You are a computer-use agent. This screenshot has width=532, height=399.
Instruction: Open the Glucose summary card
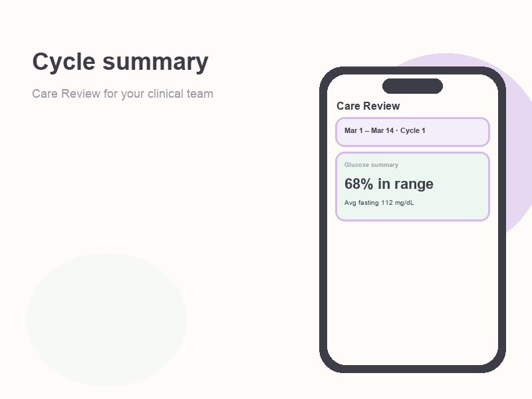click(x=412, y=187)
